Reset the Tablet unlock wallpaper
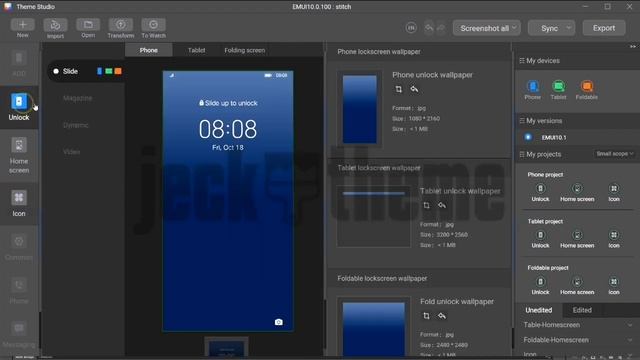The width and height of the screenshot is (640, 360). 442,205
